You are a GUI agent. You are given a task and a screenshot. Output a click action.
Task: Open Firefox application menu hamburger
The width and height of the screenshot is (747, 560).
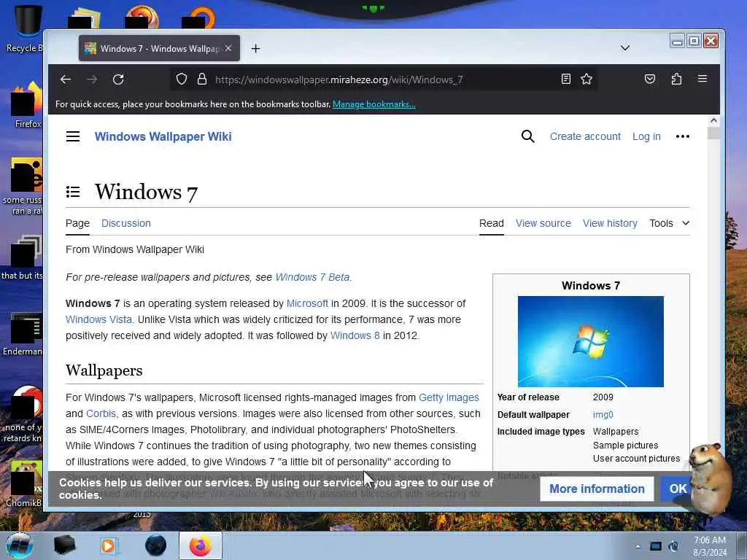pyautogui.click(x=703, y=79)
